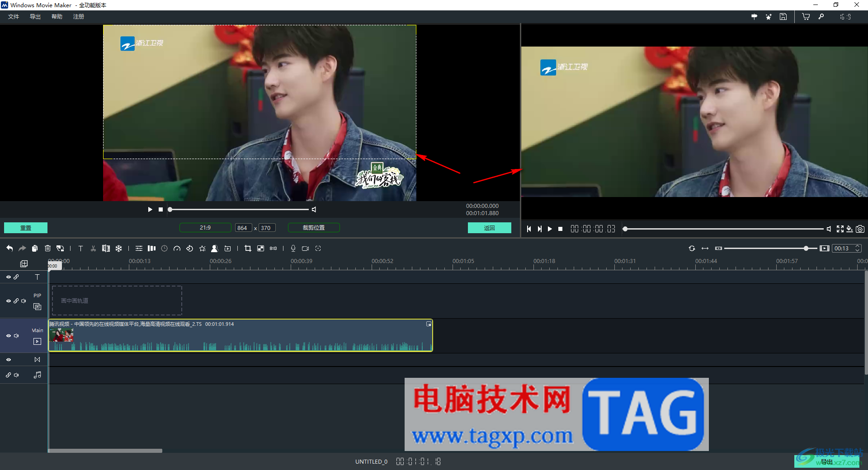Toggle visibility eye on text track
The width and height of the screenshot is (868, 470).
point(8,277)
